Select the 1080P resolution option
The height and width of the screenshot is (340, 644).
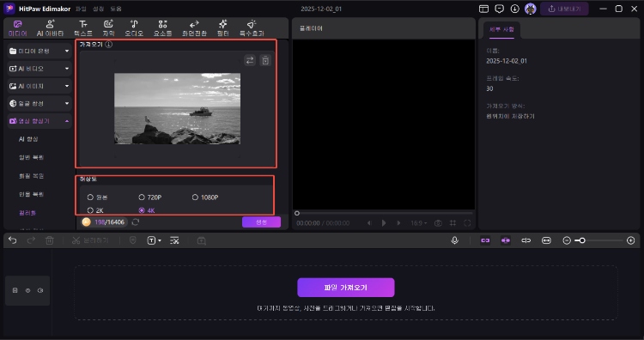[205, 197]
